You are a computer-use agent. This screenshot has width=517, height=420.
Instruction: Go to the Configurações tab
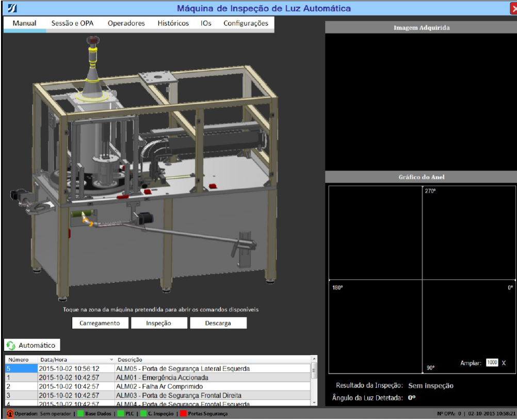pyautogui.click(x=246, y=23)
